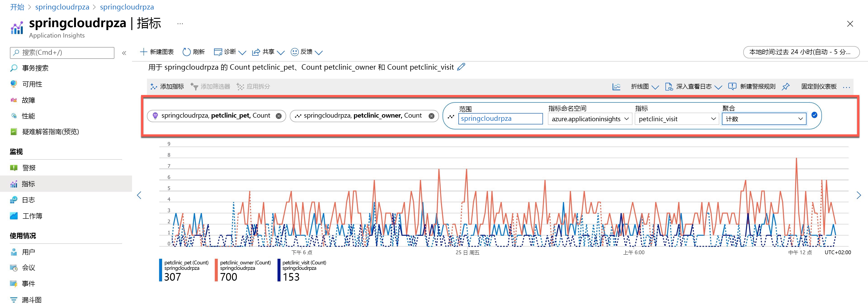
Task: Open 日志 in the sidebar
Action: pos(28,200)
